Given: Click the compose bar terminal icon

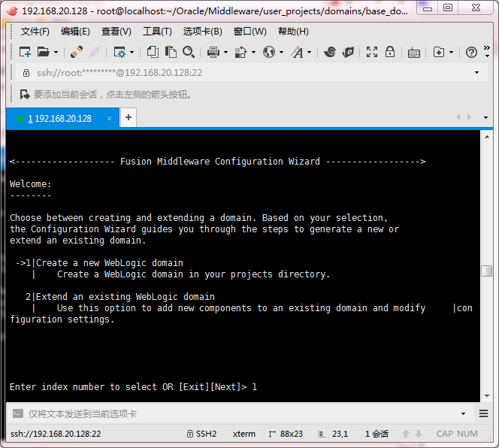Looking at the screenshot, I should pos(17,413).
